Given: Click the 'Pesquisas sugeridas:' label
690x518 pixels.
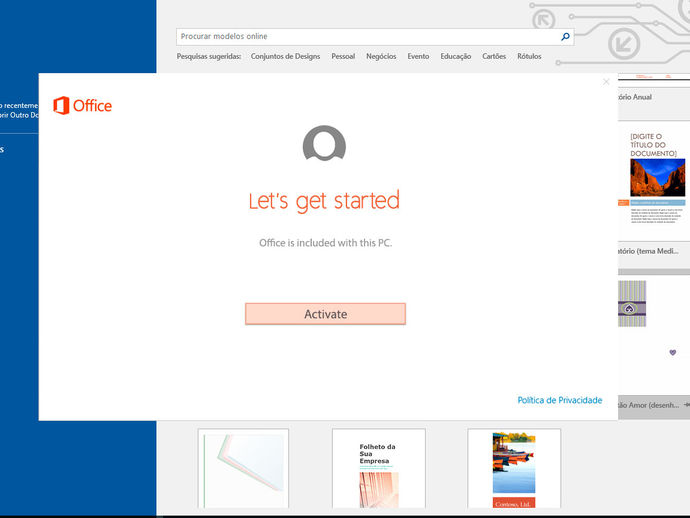Looking at the screenshot, I should coord(209,56).
